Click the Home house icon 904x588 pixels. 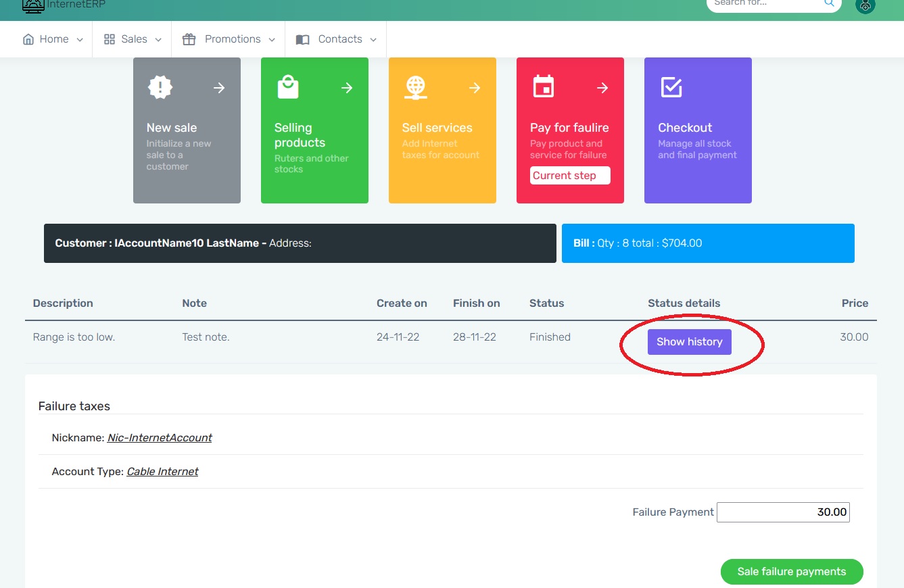(28, 39)
